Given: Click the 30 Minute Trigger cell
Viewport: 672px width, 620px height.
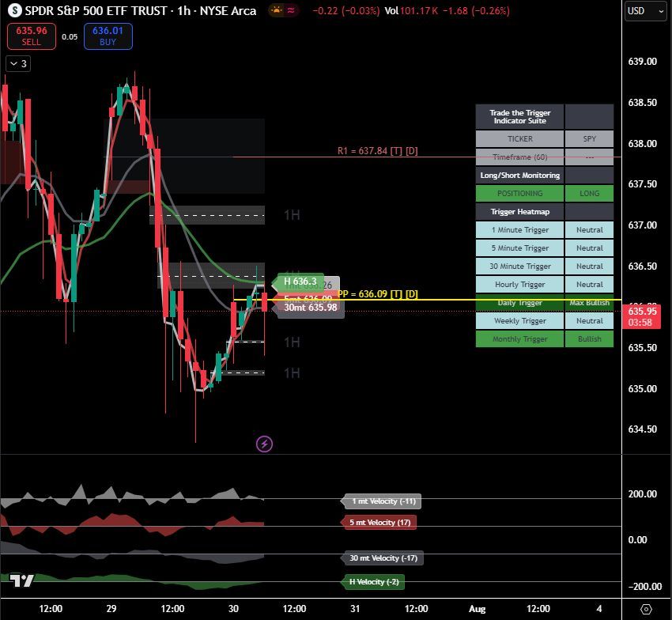Looking at the screenshot, I should click(520, 267).
